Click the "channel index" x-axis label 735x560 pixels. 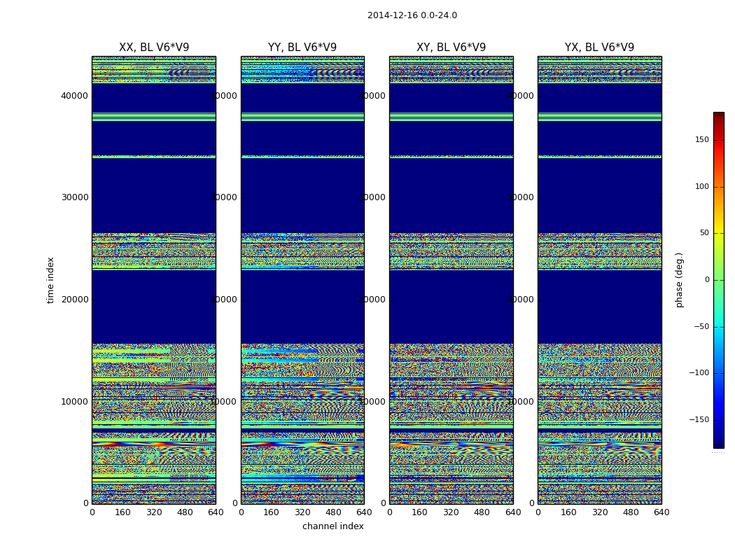[x=332, y=526]
